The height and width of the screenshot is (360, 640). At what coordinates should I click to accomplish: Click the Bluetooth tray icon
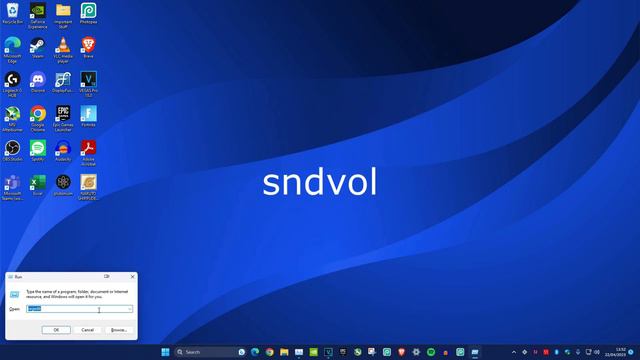pyautogui.click(x=556, y=352)
